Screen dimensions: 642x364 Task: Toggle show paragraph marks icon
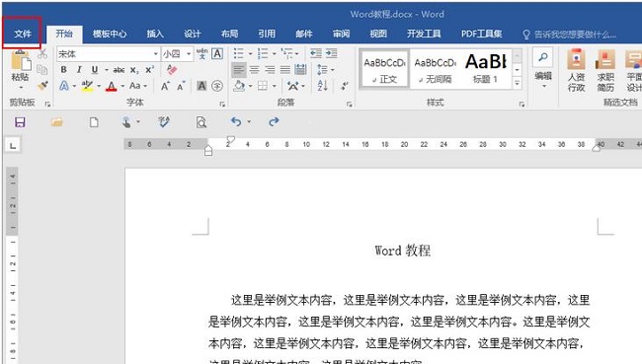345,86
